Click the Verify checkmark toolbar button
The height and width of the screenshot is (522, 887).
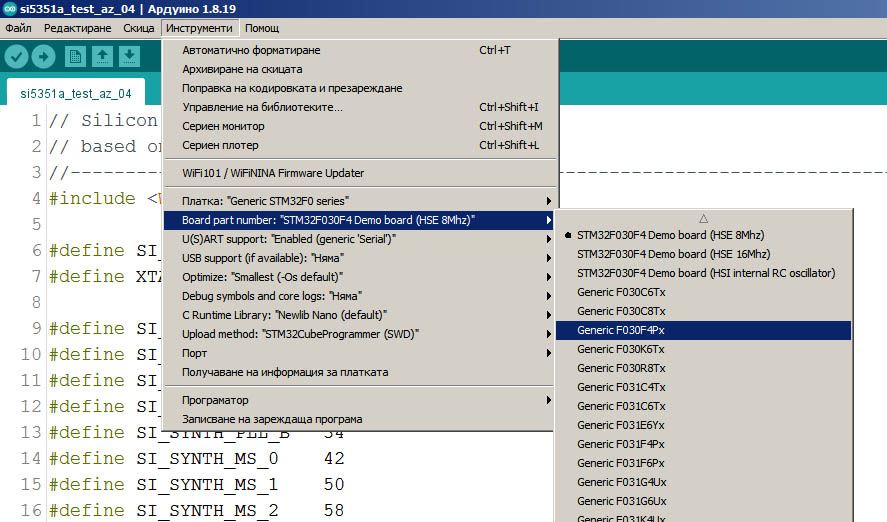coord(16,56)
